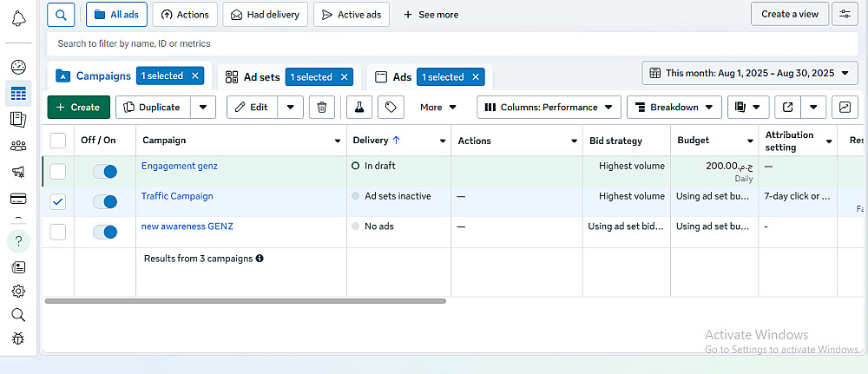Image resolution: width=868 pixels, height=374 pixels.
Task: Select the Had delivery filter tab
Action: point(264,15)
